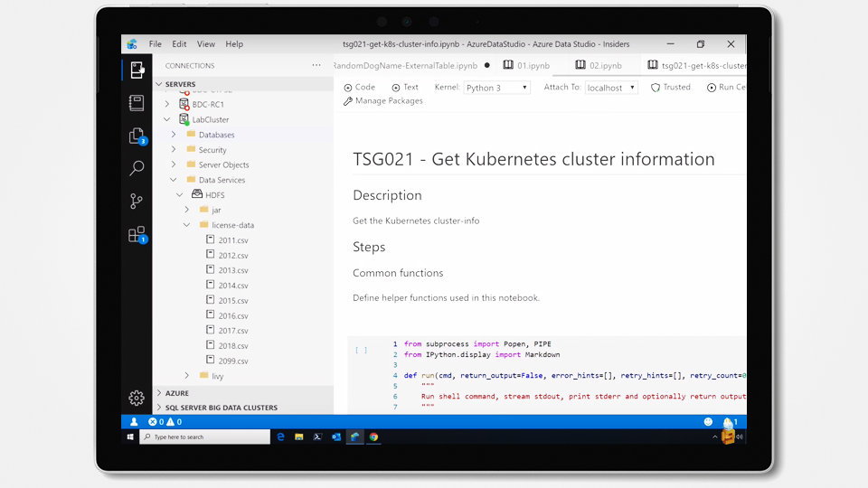Click the feedback smiley in the status bar
The height and width of the screenshot is (488, 868).
tap(708, 422)
